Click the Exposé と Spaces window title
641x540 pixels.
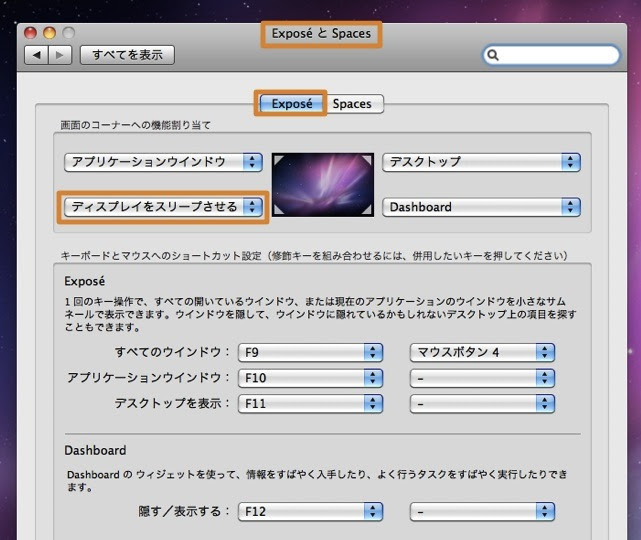coord(321,34)
